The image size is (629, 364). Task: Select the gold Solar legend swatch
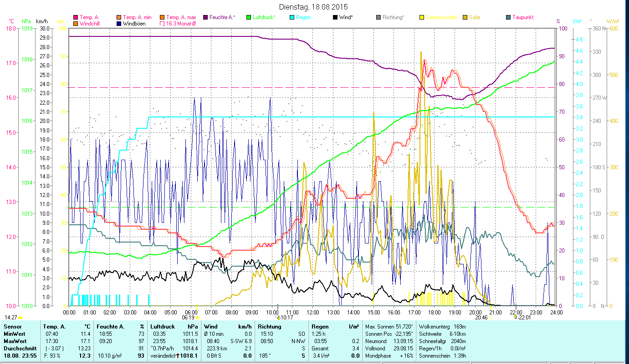pyautogui.click(x=465, y=17)
